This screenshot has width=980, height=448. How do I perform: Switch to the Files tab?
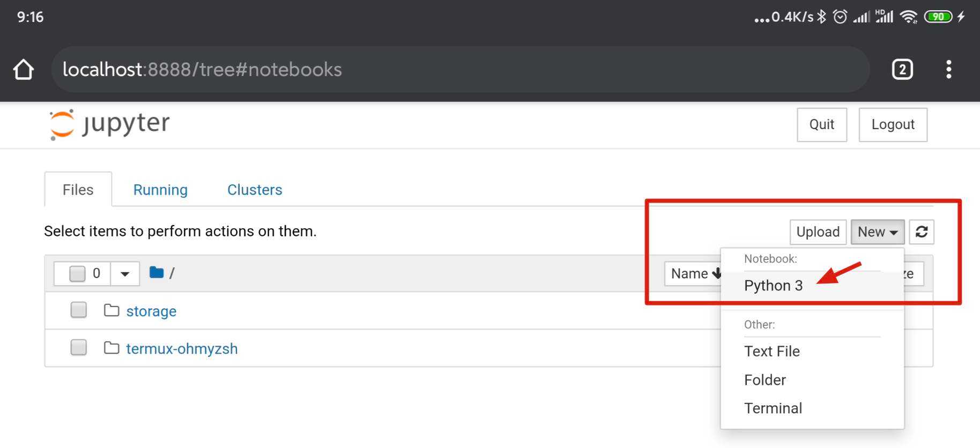click(x=78, y=190)
